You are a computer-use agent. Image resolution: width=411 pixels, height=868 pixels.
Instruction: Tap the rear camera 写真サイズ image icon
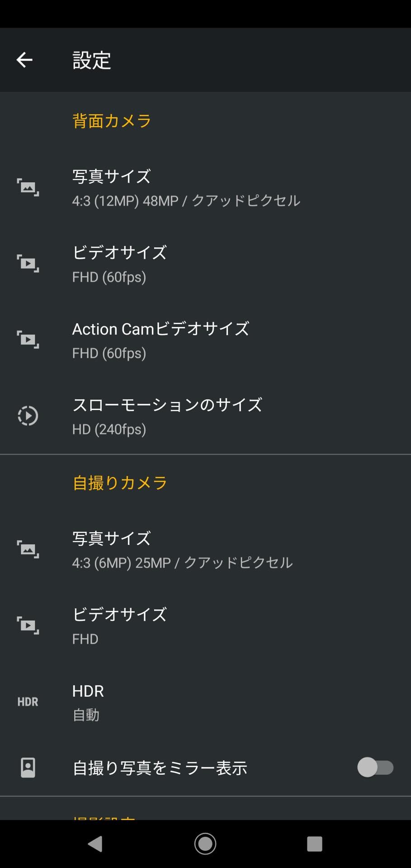tap(28, 187)
